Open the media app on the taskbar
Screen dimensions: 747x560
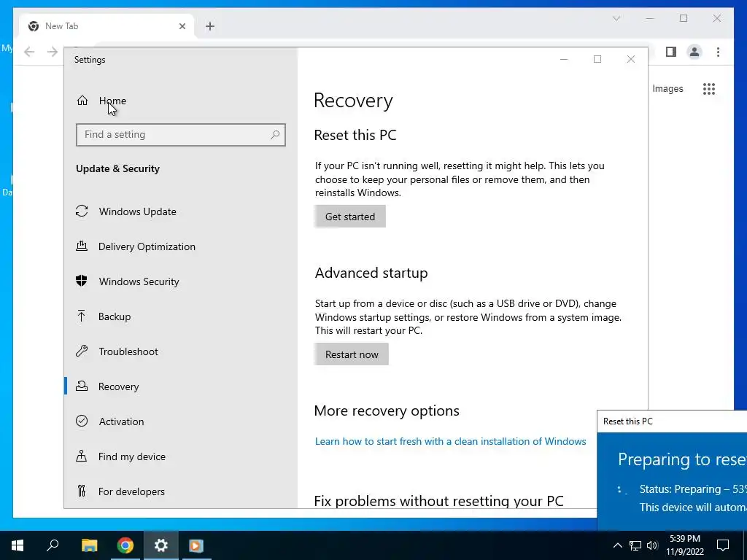tap(196, 545)
